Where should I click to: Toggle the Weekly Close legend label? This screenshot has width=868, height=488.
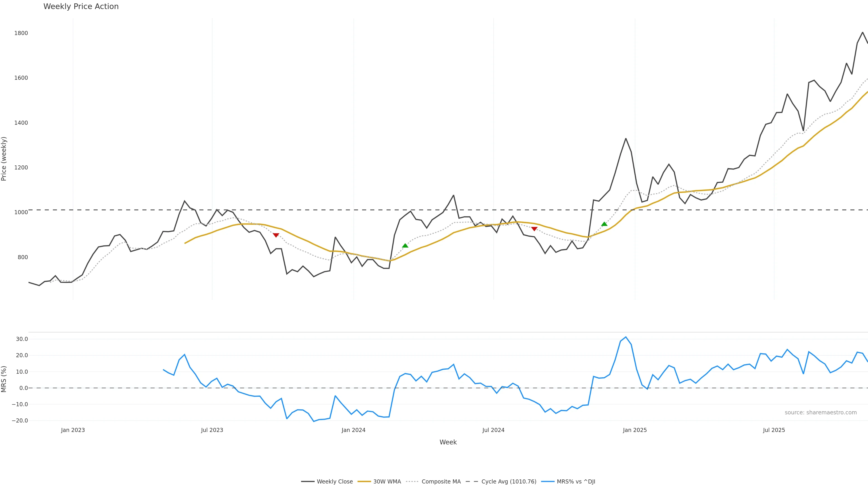pyautogui.click(x=335, y=482)
